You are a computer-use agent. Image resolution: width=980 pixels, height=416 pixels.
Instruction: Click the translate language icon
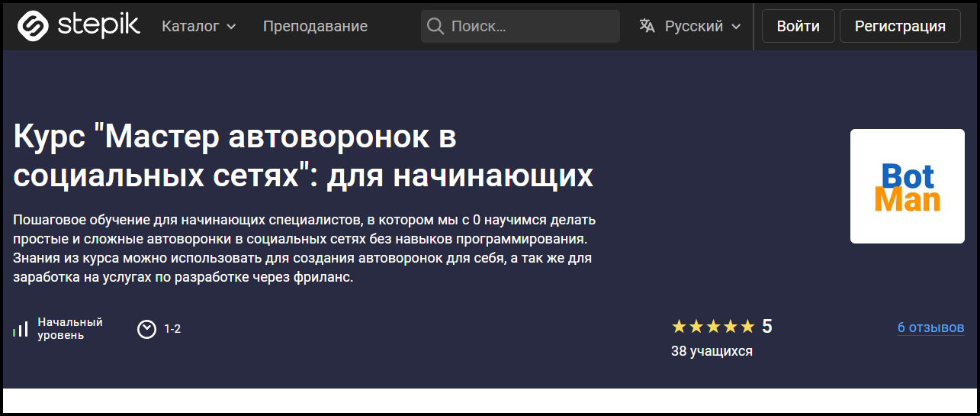(647, 26)
